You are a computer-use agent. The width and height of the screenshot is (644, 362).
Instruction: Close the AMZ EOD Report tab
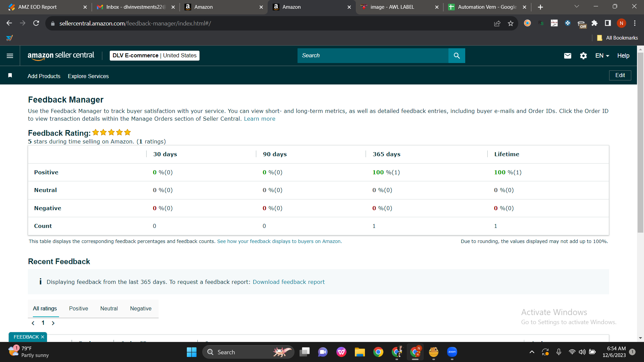tap(85, 7)
